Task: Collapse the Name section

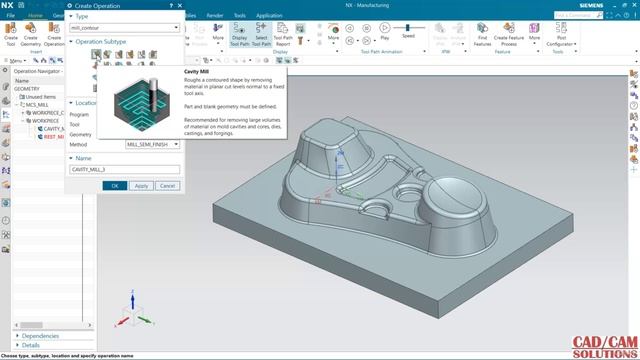Action: click(x=71, y=158)
